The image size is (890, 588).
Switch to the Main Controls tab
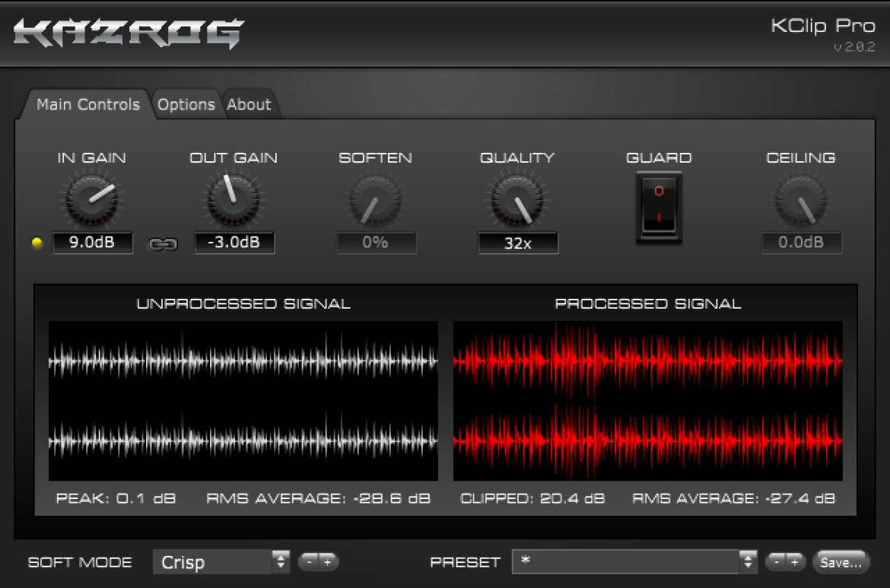click(88, 104)
